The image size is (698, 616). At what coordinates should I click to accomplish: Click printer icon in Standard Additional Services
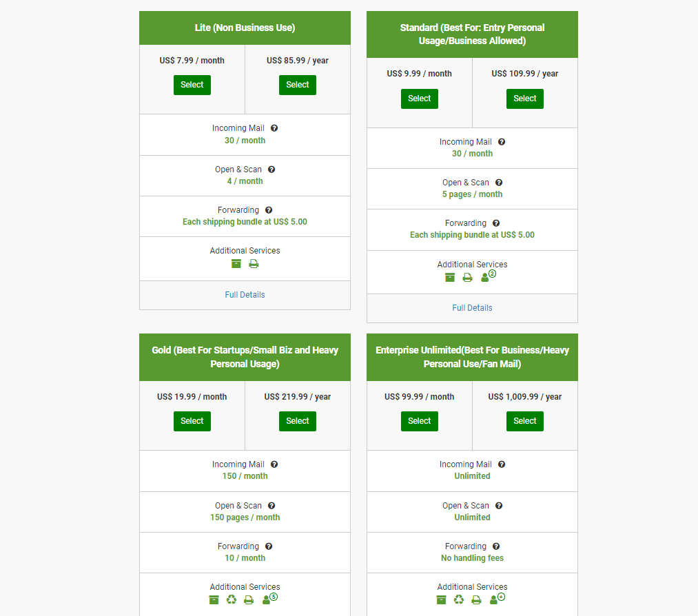coord(467,278)
